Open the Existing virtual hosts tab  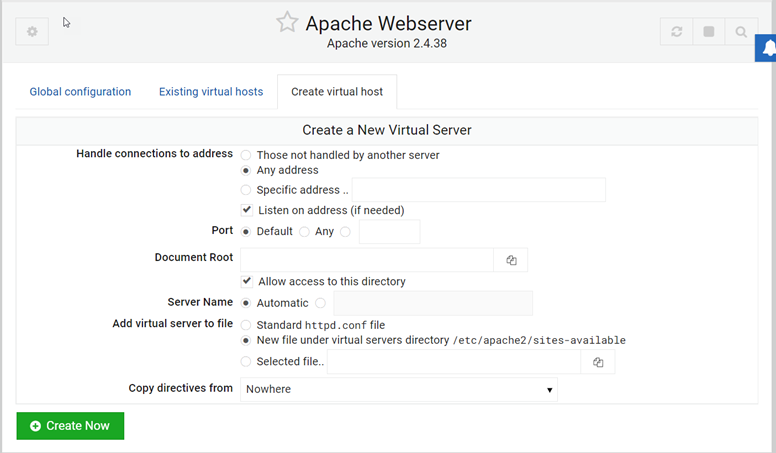[x=211, y=92]
